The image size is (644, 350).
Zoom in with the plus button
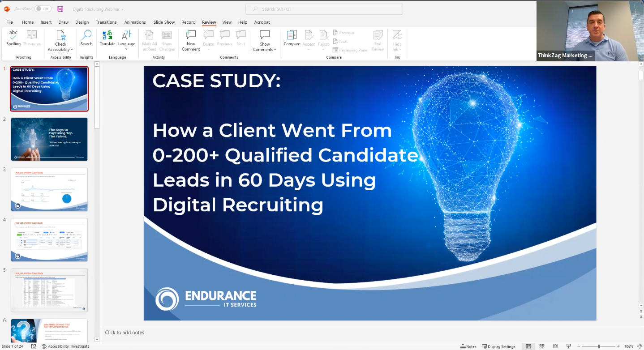(x=618, y=346)
